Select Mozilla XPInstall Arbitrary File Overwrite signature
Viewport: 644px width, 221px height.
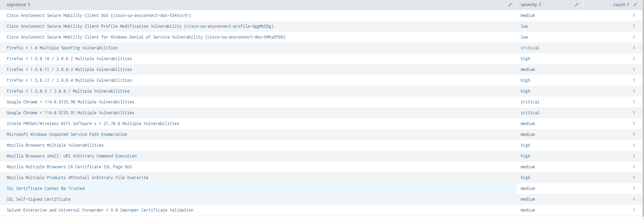78,178
